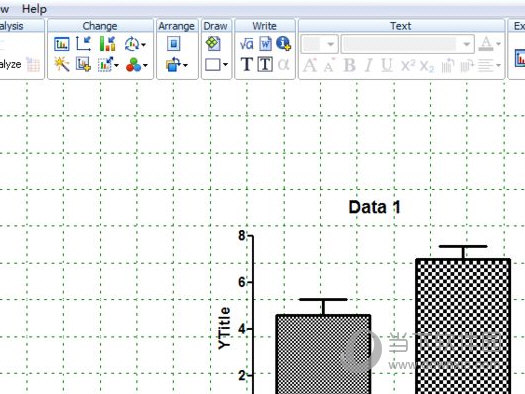Click the change graph type bars icon
Viewport: 525px width, 394px height.
coord(107,44)
